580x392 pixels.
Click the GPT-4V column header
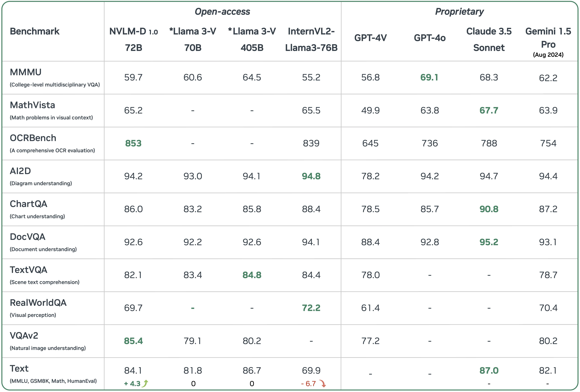pyautogui.click(x=371, y=38)
